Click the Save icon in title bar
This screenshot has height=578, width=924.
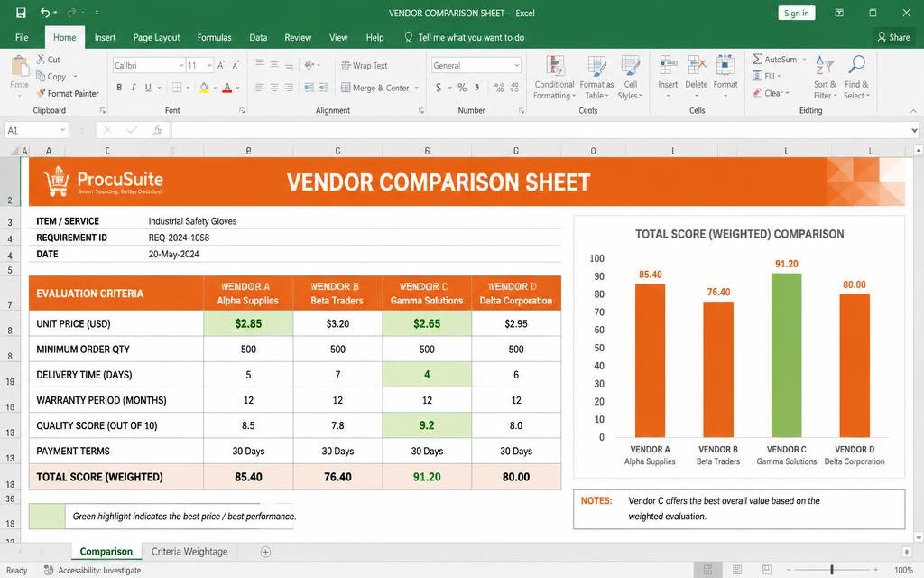21,13
